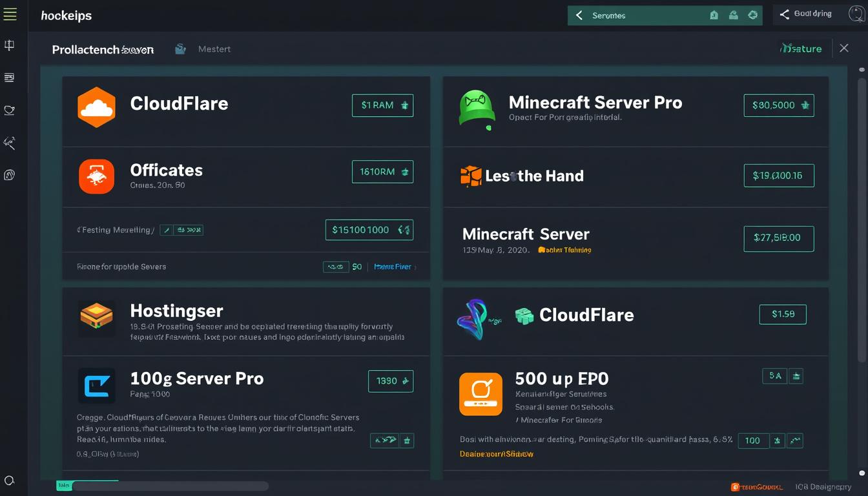Open the Serumes navigation item
Screen dimensions: 868x496
[609, 15]
